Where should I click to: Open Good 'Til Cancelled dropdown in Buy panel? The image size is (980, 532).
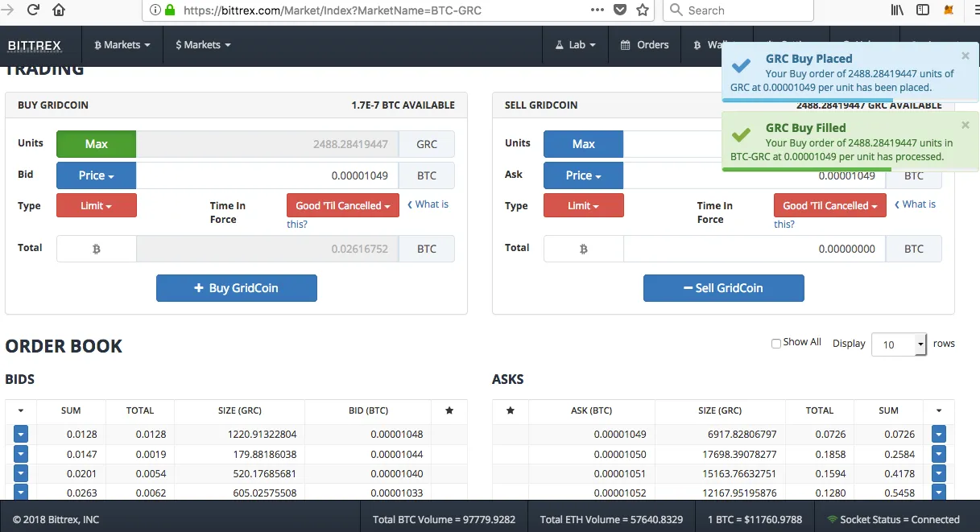click(343, 205)
